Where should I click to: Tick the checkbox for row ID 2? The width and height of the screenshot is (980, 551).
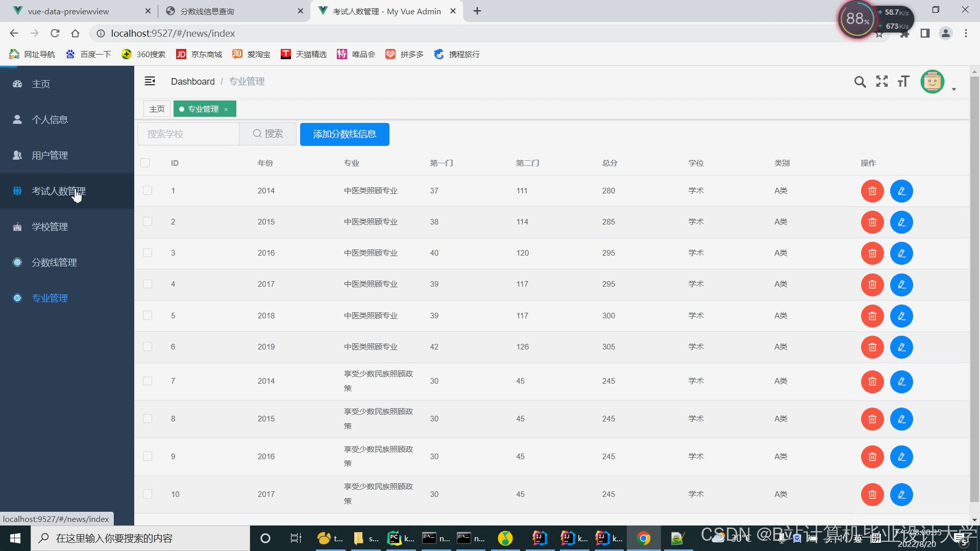(148, 221)
